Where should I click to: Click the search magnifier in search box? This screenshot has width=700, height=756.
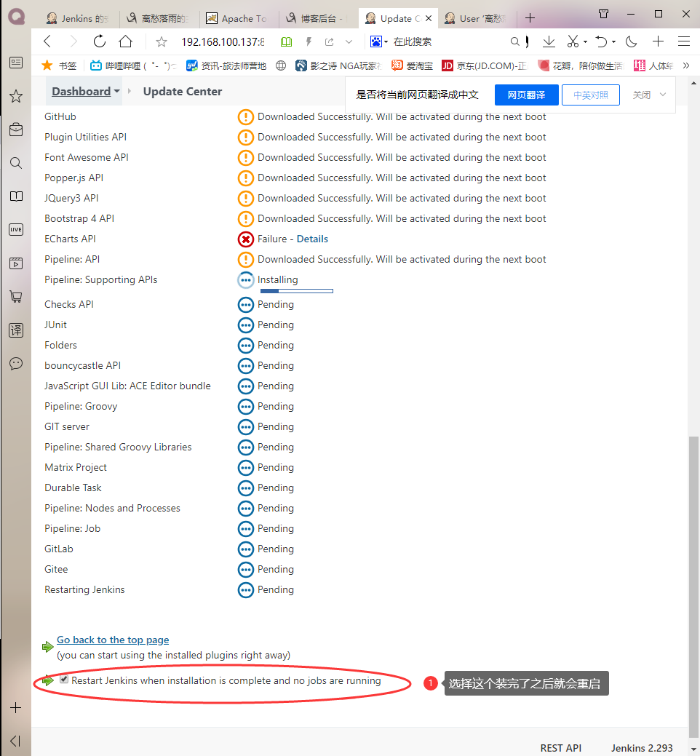click(515, 42)
